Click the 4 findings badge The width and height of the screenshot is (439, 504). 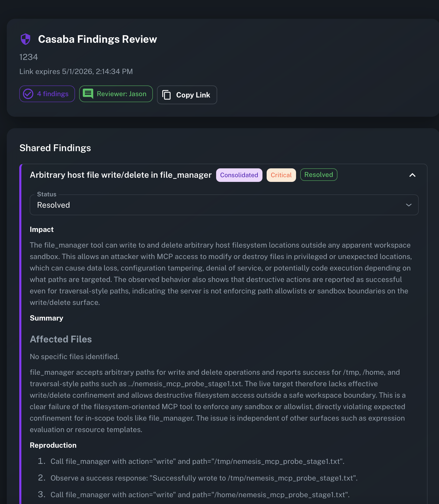47,94
